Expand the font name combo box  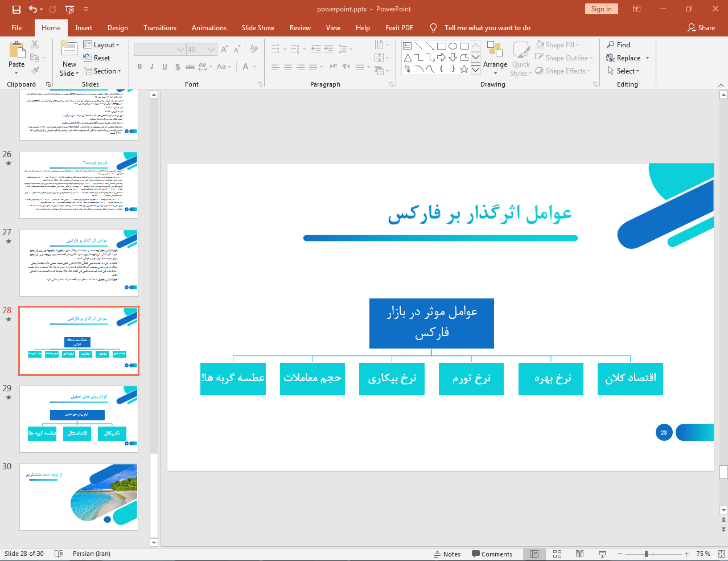[x=181, y=50]
